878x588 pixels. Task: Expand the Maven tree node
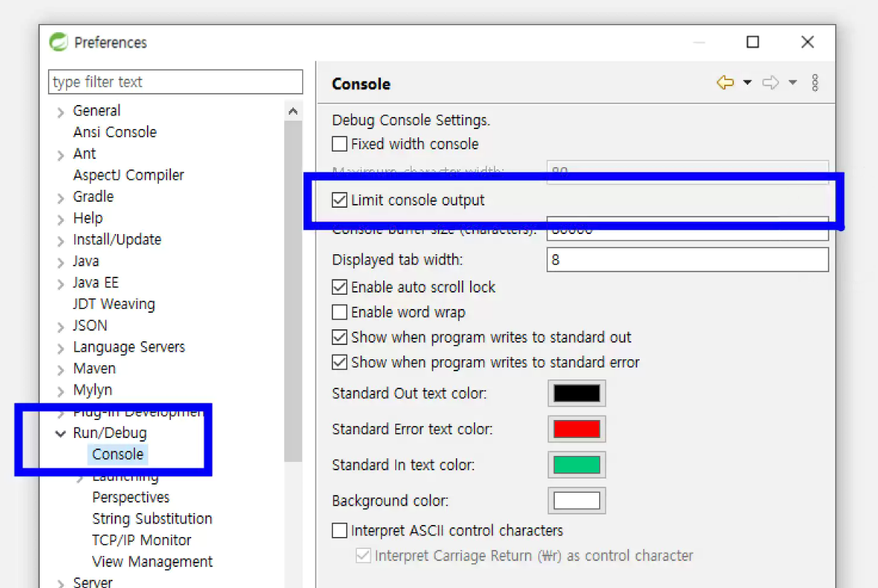[x=61, y=370]
